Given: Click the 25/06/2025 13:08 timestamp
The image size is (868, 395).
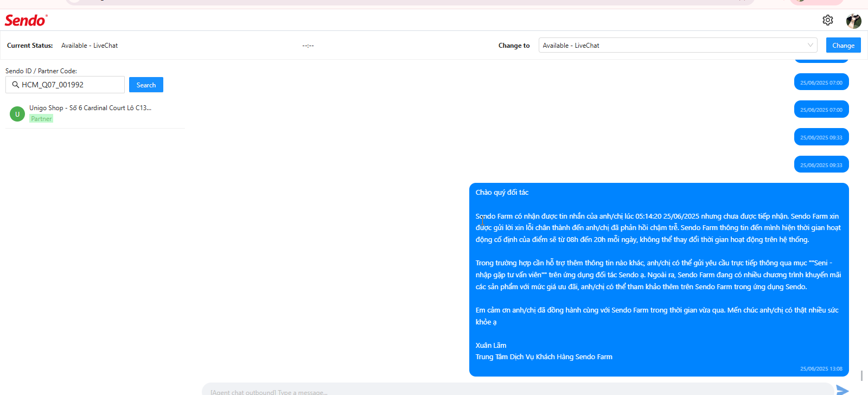Looking at the screenshot, I should click(x=821, y=368).
